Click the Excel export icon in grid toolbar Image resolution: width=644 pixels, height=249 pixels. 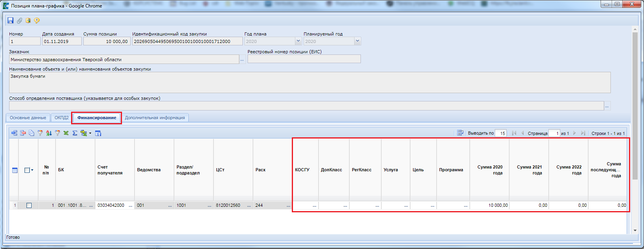click(66, 133)
